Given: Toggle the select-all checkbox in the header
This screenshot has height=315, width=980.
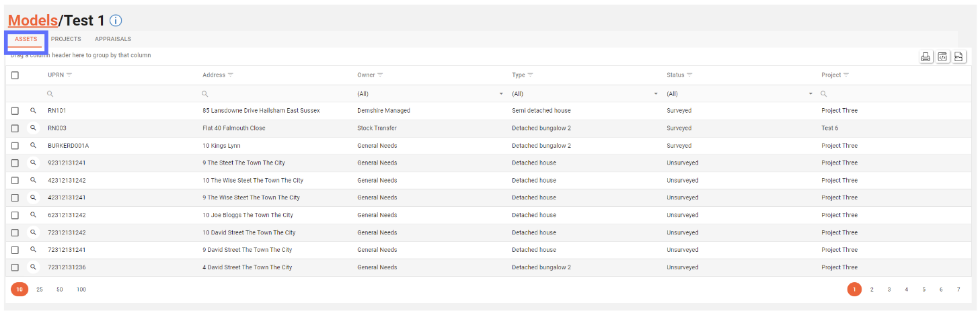Looking at the screenshot, I should [x=15, y=75].
